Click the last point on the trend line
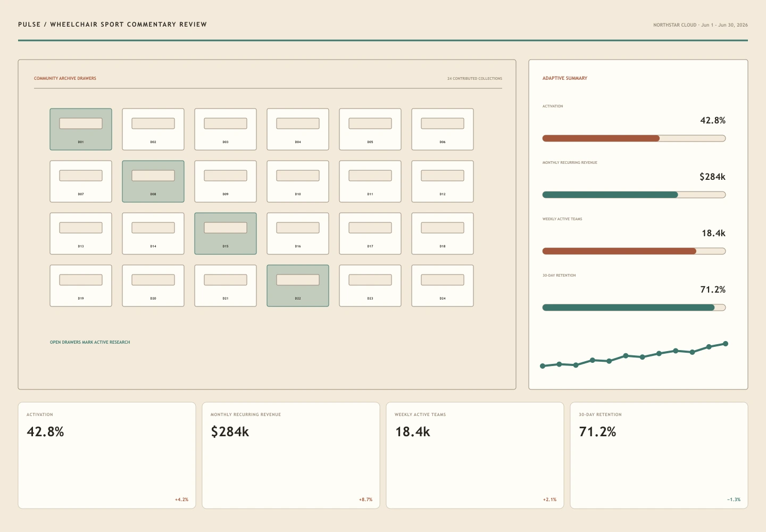 point(726,344)
